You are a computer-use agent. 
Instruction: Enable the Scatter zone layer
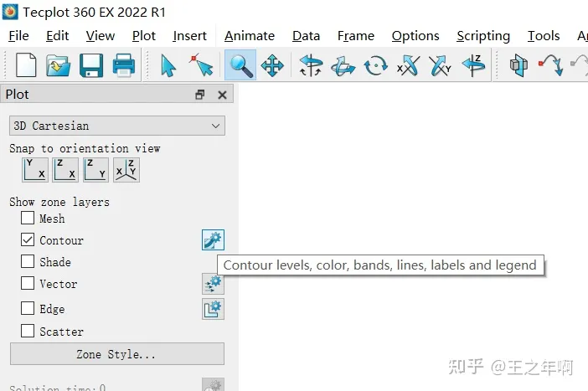point(28,331)
